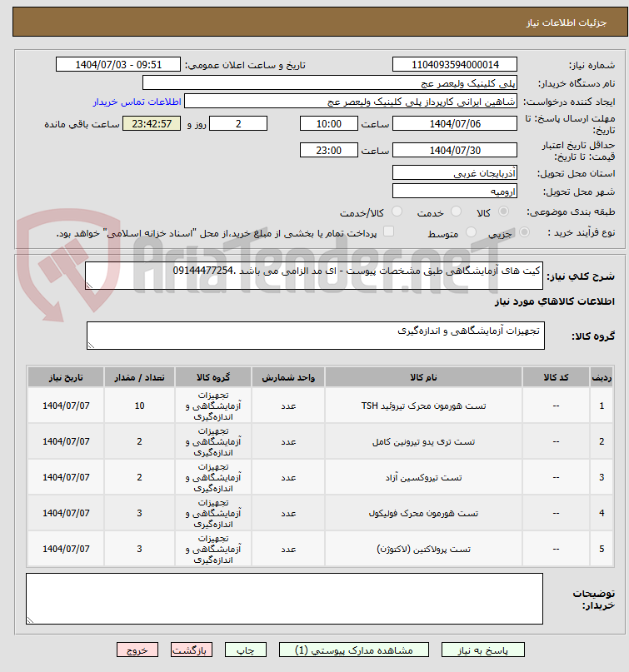Click the پاسخ به نیاز button
This screenshot has width=629, height=672.
pyautogui.click(x=483, y=650)
